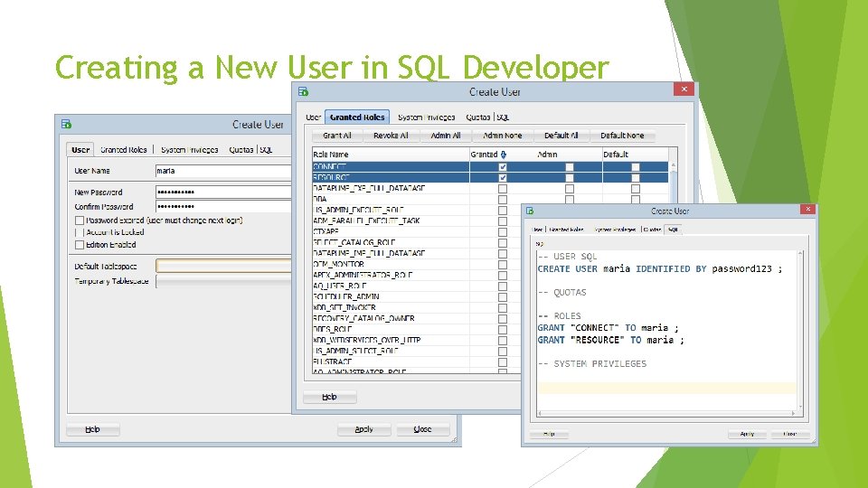The image size is (868, 488).
Task: Open Quotas tab in left dialog
Action: coord(241,149)
